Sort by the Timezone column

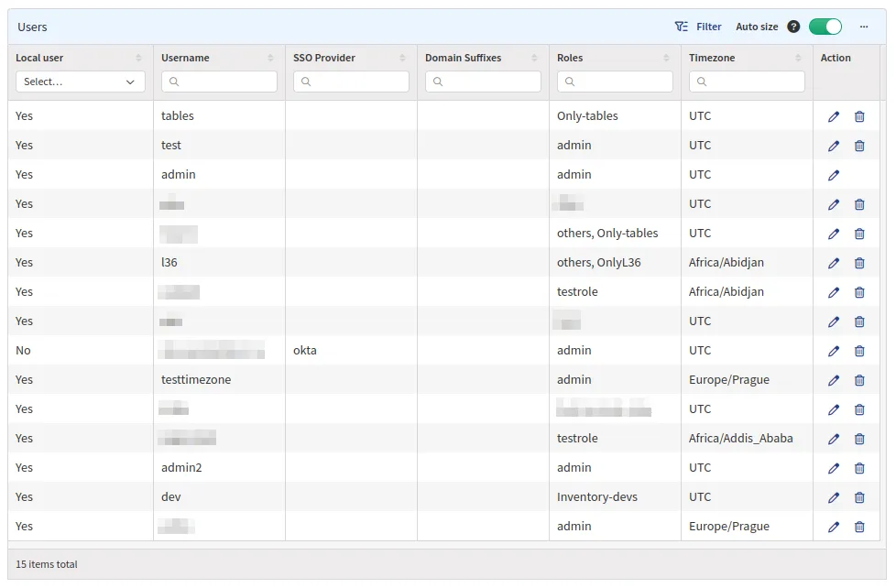click(x=798, y=58)
